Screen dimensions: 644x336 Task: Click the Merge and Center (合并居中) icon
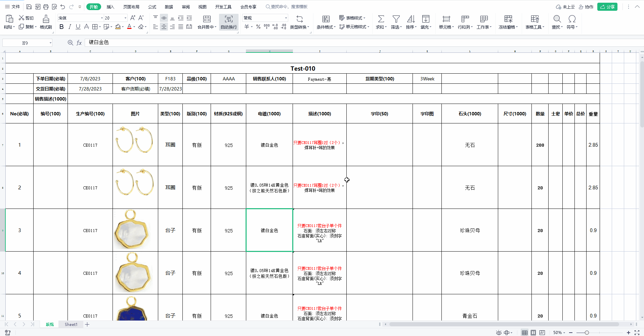(x=207, y=19)
